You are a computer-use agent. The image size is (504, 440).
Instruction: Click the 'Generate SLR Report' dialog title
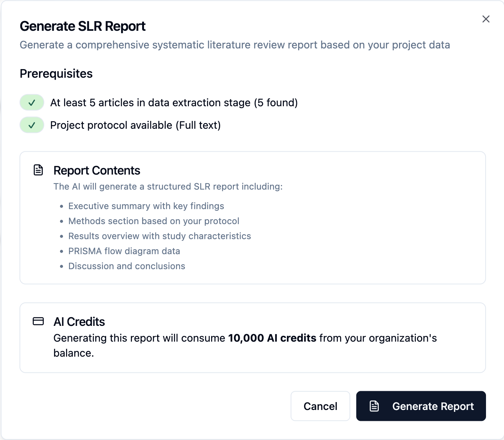click(x=82, y=26)
